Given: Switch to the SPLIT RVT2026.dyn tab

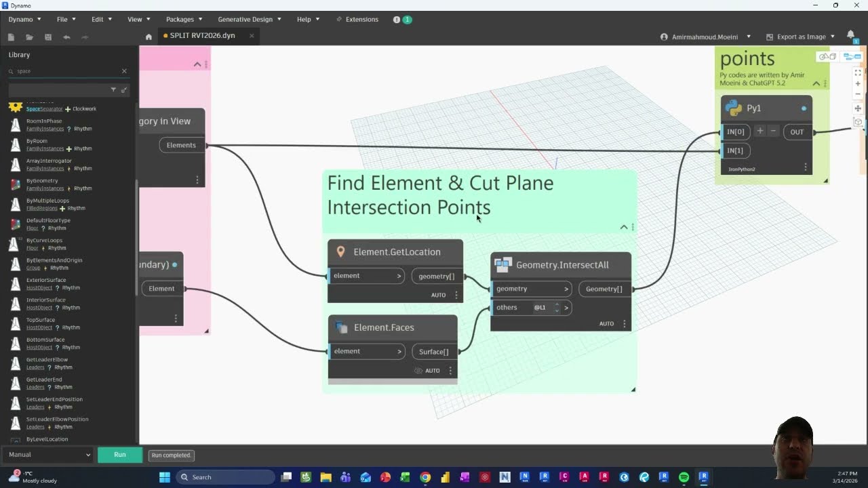Looking at the screenshot, I should (202, 35).
